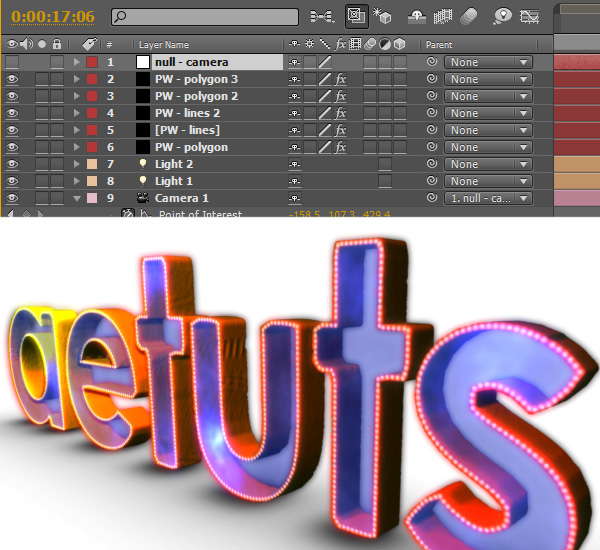Select the Light 1 layer name
600x550 pixels.
point(174,181)
